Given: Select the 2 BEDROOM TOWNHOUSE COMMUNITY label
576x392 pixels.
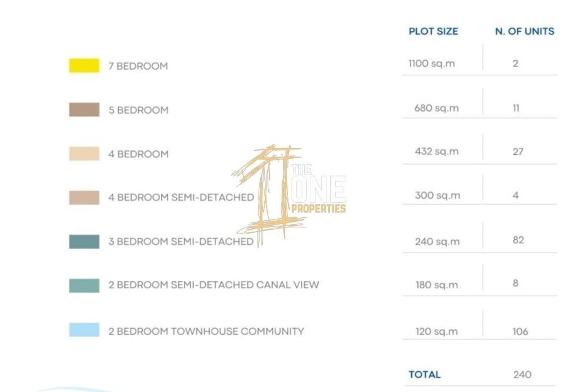Looking at the screenshot, I should point(206,331).
